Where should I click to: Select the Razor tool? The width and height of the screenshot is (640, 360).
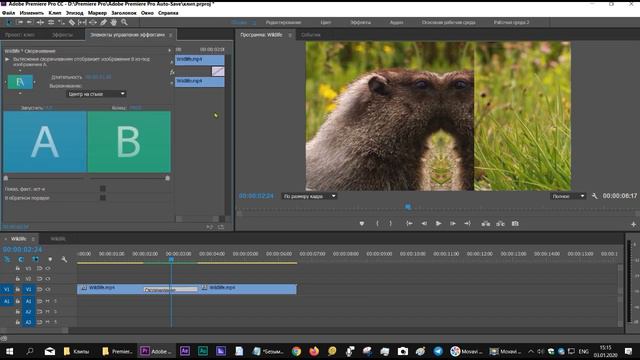(x=72, y=22)
